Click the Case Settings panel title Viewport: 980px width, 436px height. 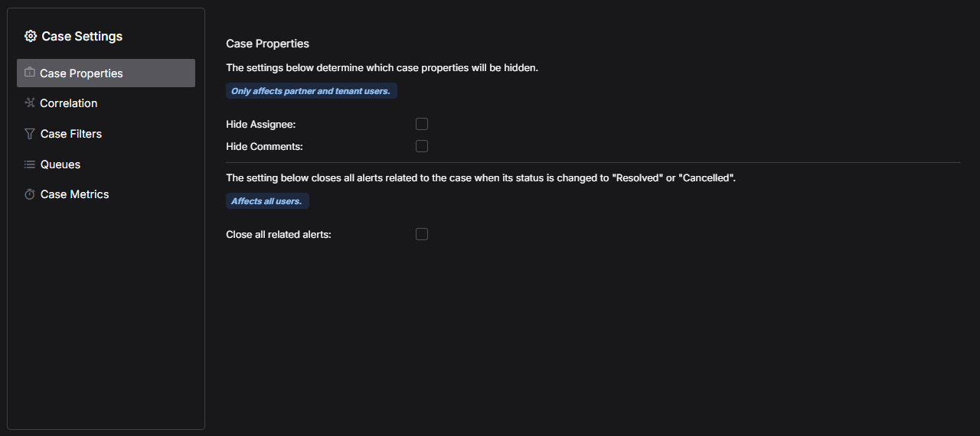coord(82,36)
